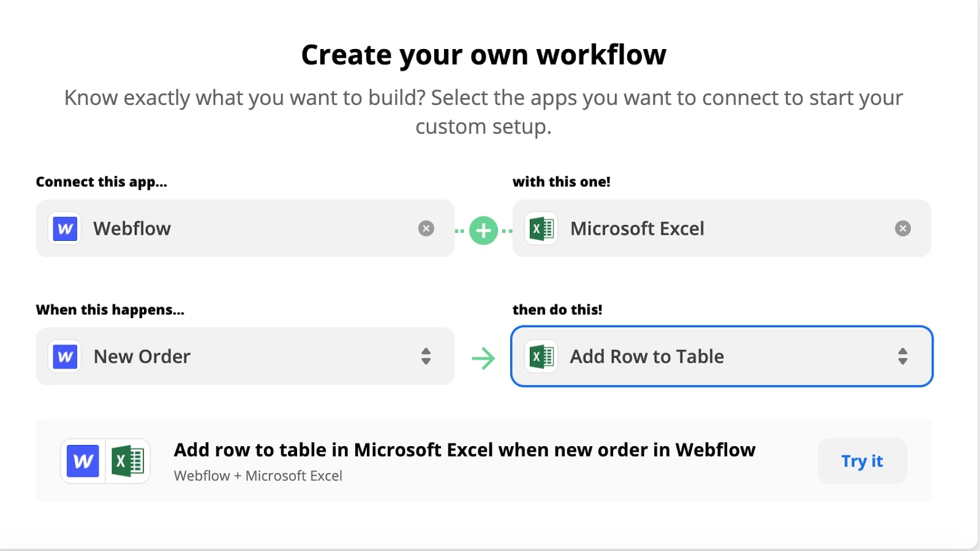
Task: Click the with this one! label
Action: [561, 182]
